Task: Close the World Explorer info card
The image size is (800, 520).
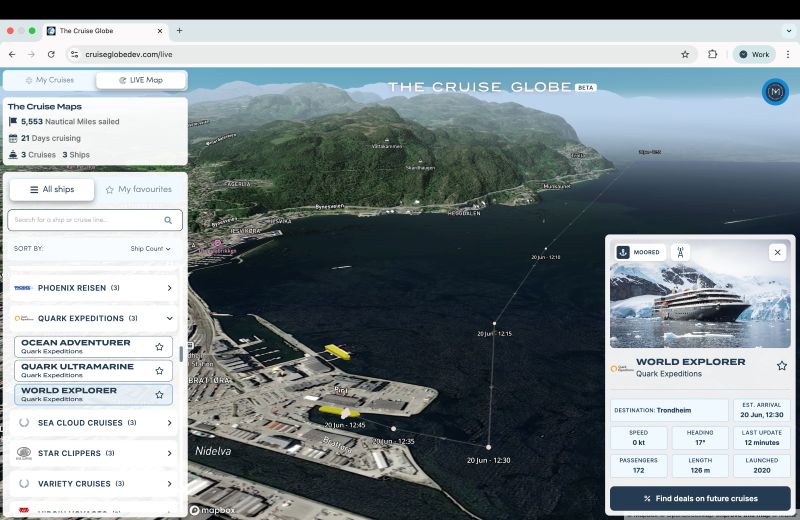Action: pos(778,253)
